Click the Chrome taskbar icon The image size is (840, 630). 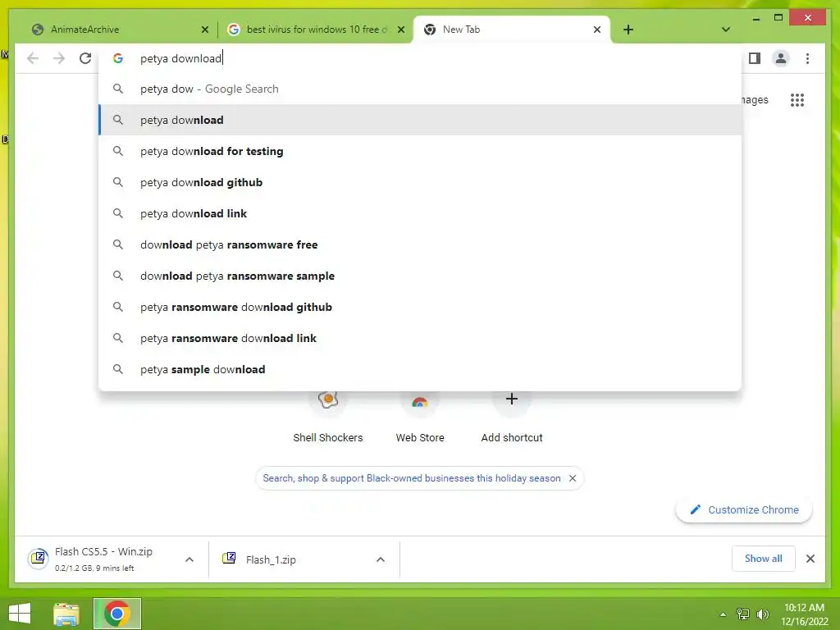coord(116,614)
